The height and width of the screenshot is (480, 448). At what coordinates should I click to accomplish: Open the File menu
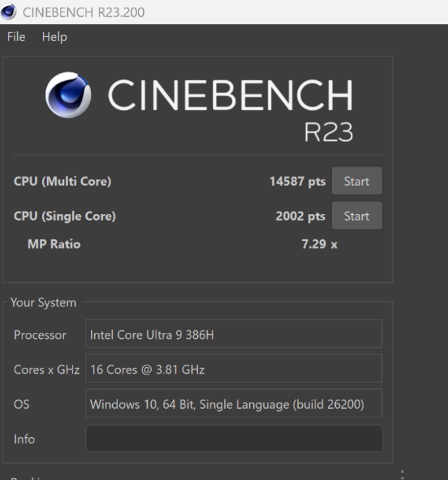pyautogui.click(x=16, y=37)
